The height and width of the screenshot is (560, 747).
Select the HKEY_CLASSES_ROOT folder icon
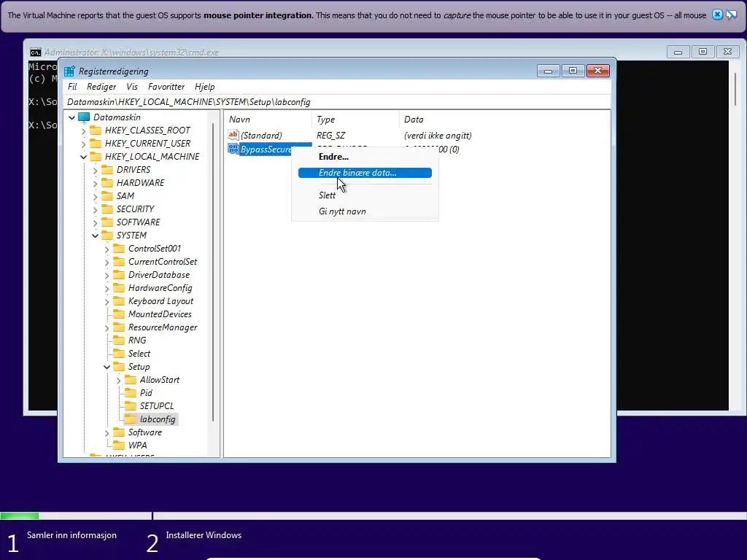pos(96,130)
